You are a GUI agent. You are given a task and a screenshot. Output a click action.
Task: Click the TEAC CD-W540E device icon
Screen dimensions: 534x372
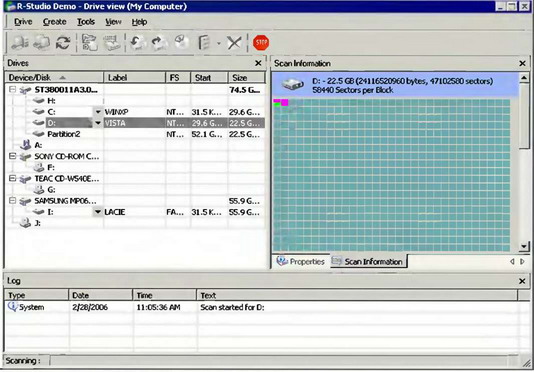(x=26, y=179)
